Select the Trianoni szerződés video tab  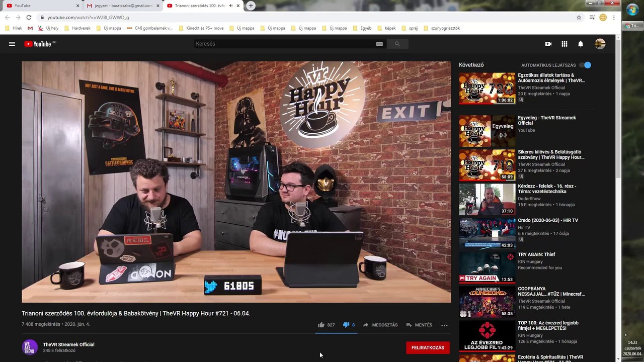coord(202,6)
